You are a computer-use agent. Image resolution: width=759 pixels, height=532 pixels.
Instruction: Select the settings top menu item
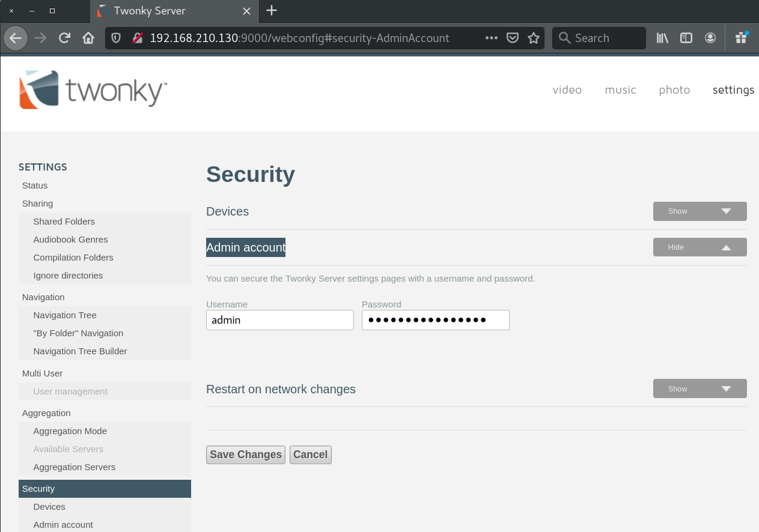click(733, 90)
